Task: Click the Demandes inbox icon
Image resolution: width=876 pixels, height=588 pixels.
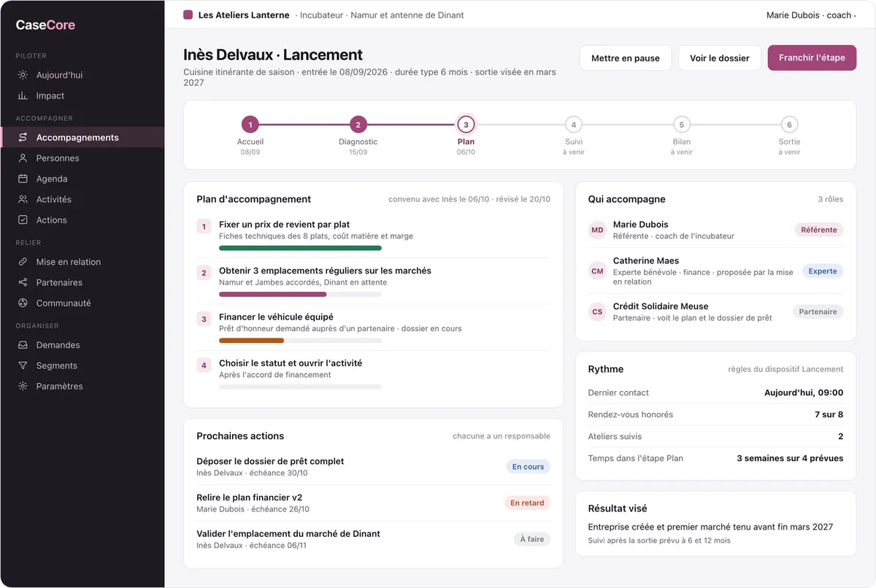Action: tap(23, 345)
